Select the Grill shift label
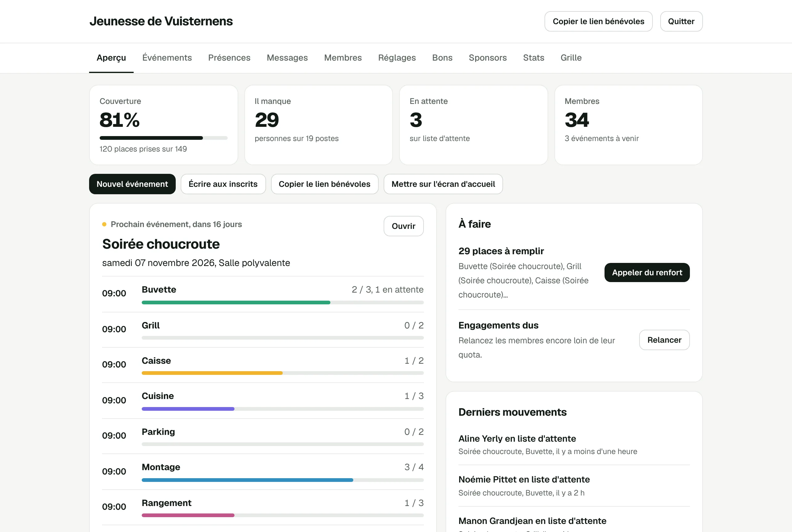Image resolution: width=792 pixels, height=532 pixels. (151, 325)
